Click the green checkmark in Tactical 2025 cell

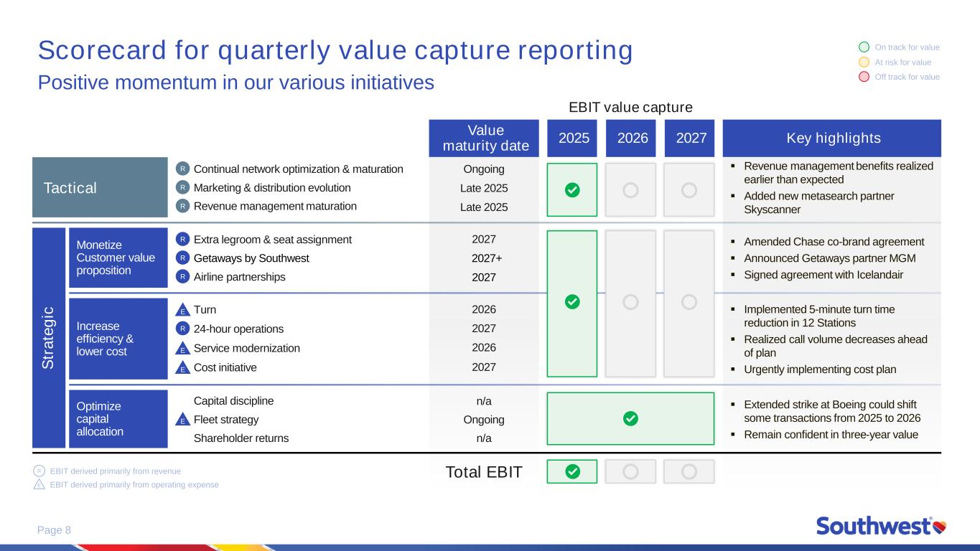(x=572, y=190)
